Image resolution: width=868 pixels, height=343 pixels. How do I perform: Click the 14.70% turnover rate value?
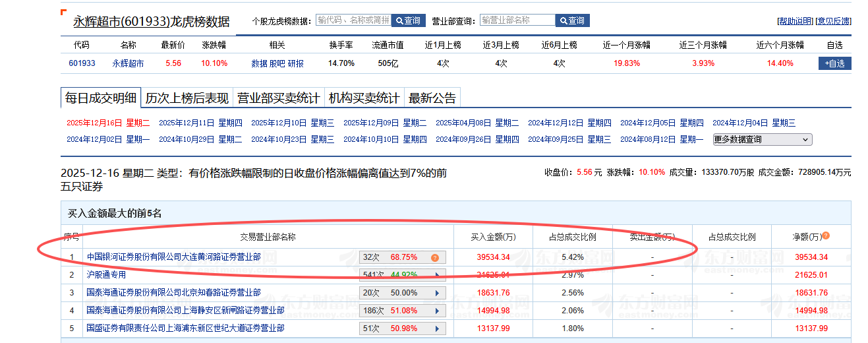pyautogui.click(x=341, y=63)
